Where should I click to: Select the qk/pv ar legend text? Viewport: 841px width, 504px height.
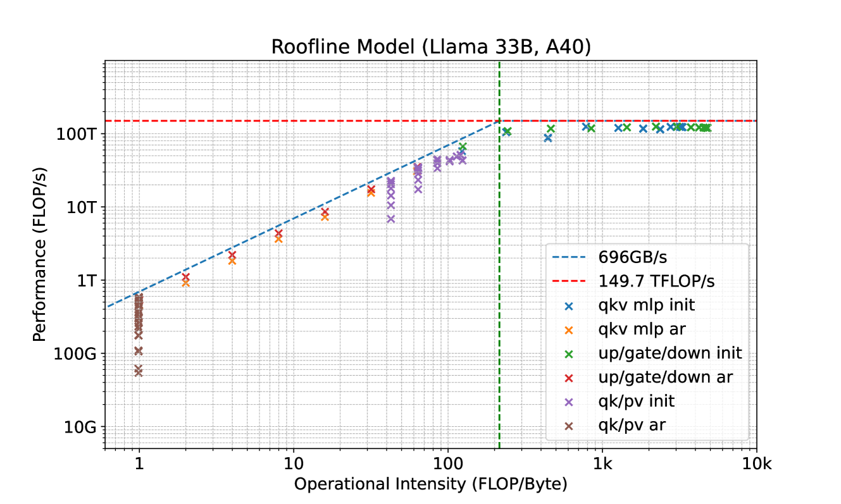tap(630, 426)
